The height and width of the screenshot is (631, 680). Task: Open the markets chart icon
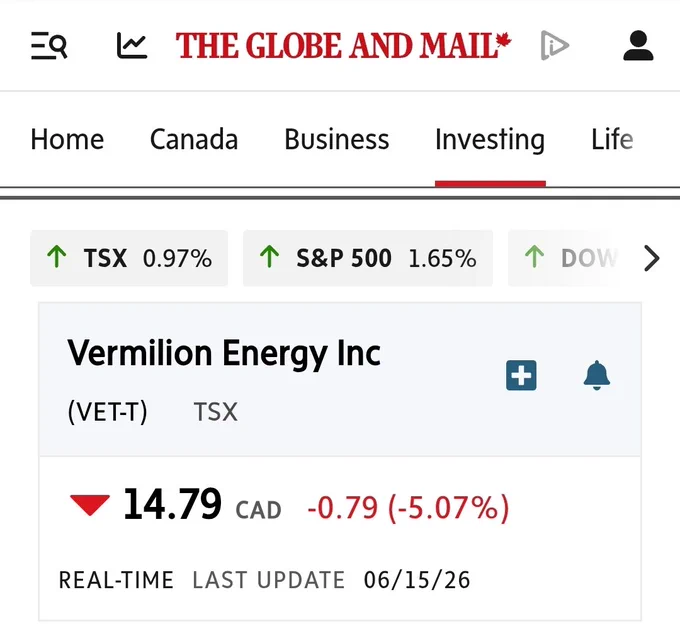[x=132, y=45]
